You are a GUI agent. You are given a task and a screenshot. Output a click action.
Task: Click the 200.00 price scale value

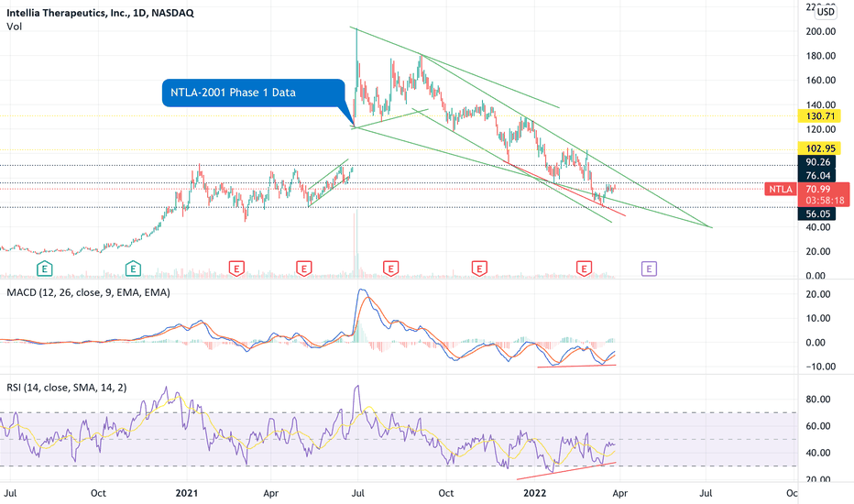click(x=821, y=31)
